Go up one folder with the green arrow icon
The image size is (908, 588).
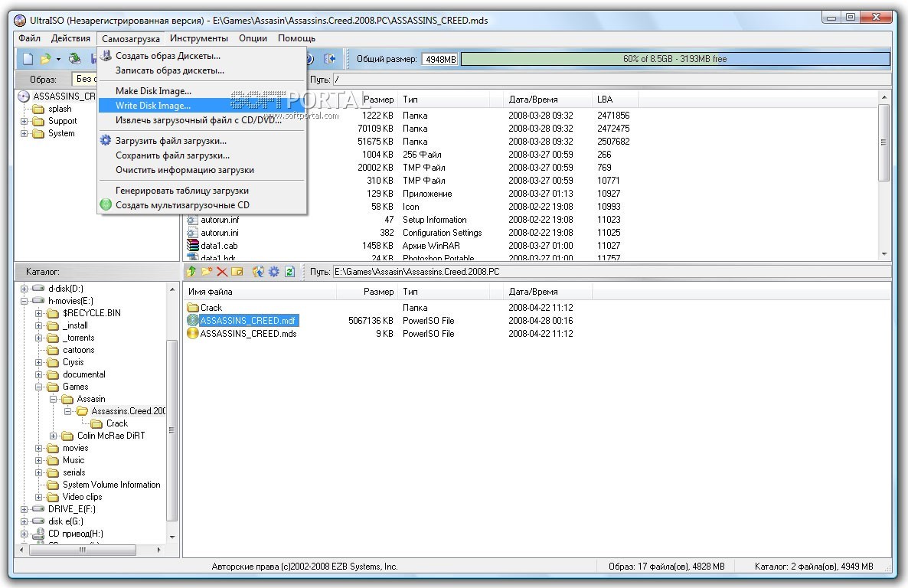pos(191,271)
